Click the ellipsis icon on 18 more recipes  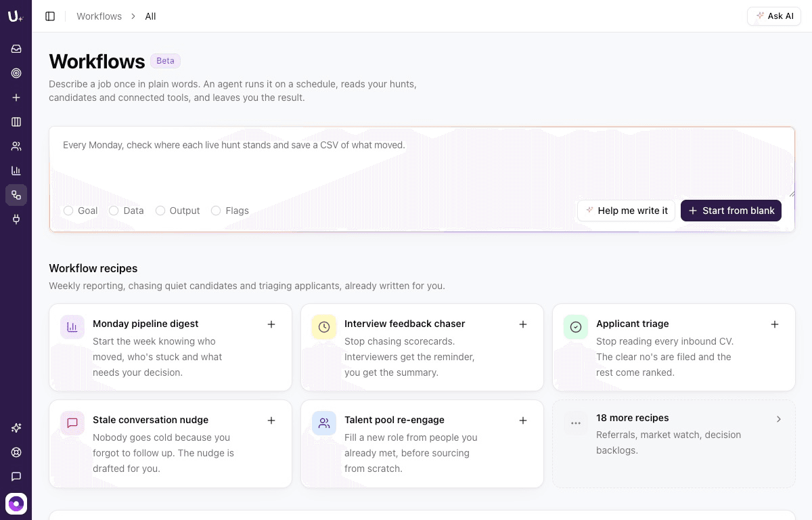[576, 423]
